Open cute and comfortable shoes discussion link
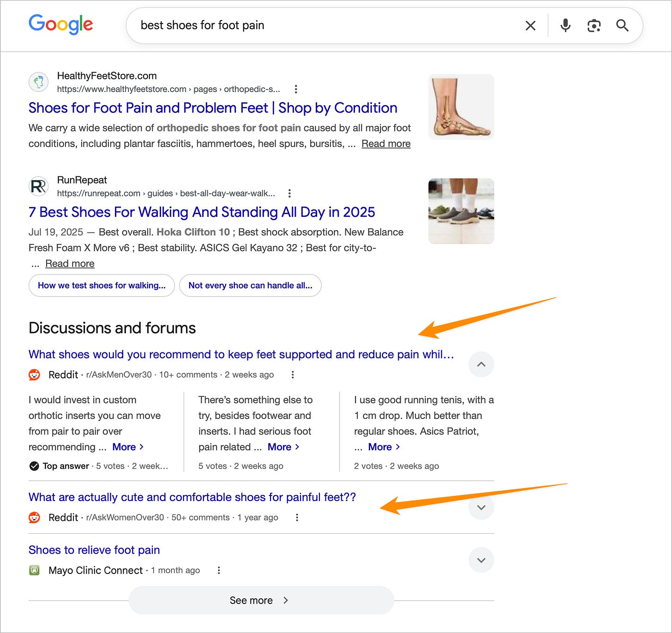 point(192,497)
